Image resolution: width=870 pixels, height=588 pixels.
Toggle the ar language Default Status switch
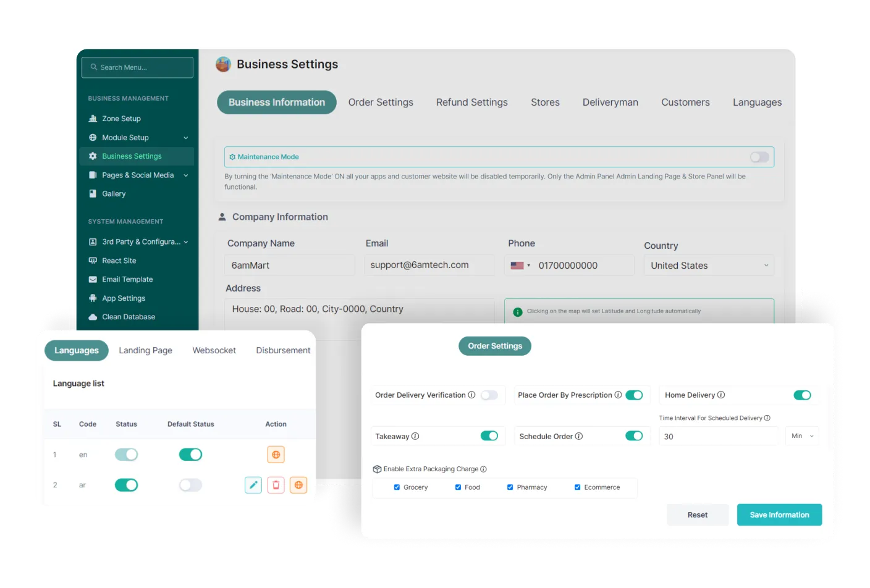(x=190, y=485)
